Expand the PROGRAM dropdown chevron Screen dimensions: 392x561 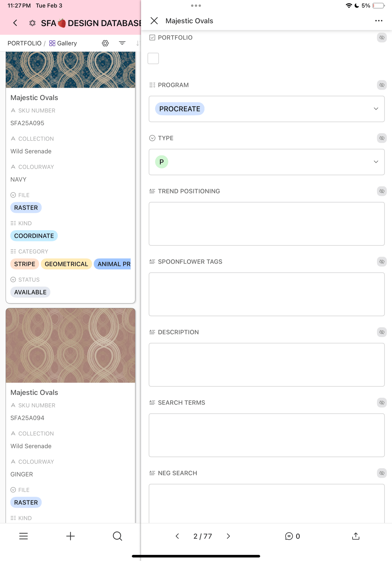point(376,109)
